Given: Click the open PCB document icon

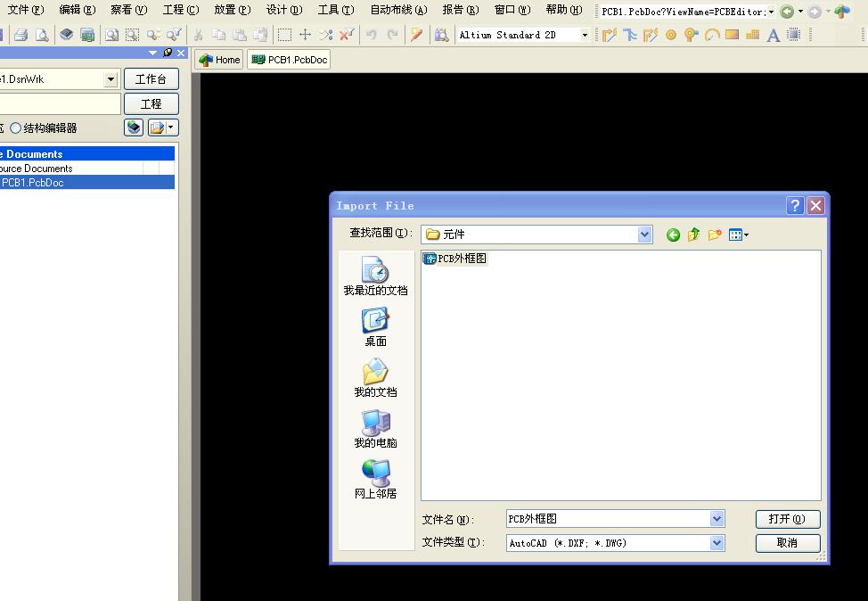Looking at the screenshot, I should click(87, 35).
